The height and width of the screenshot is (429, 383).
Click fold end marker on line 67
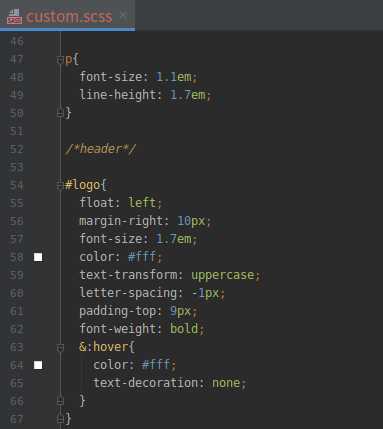click(x=60, y=419)
